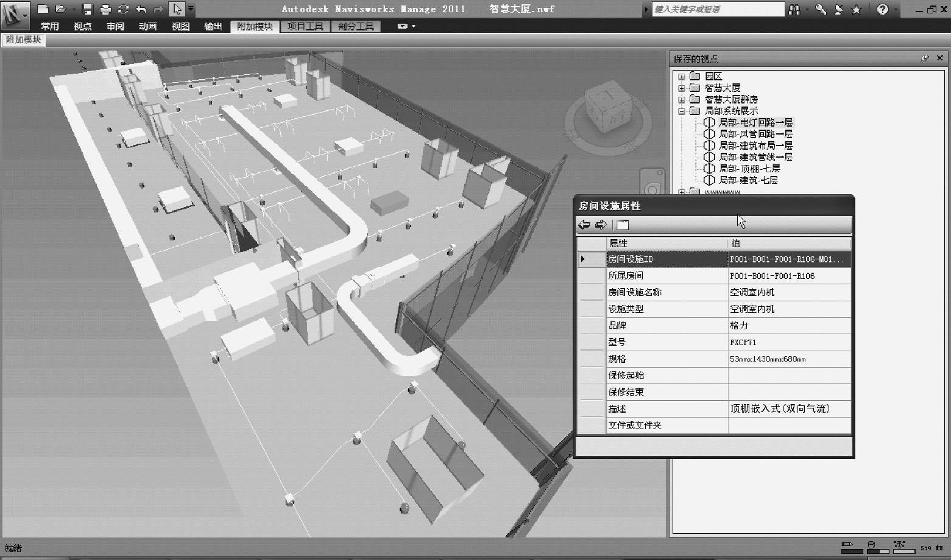The width and height of the screenshot is (951, 560).
Task: Select the 局部-建筑-七层 viewpoint
Action: click(x=748, y=180)
